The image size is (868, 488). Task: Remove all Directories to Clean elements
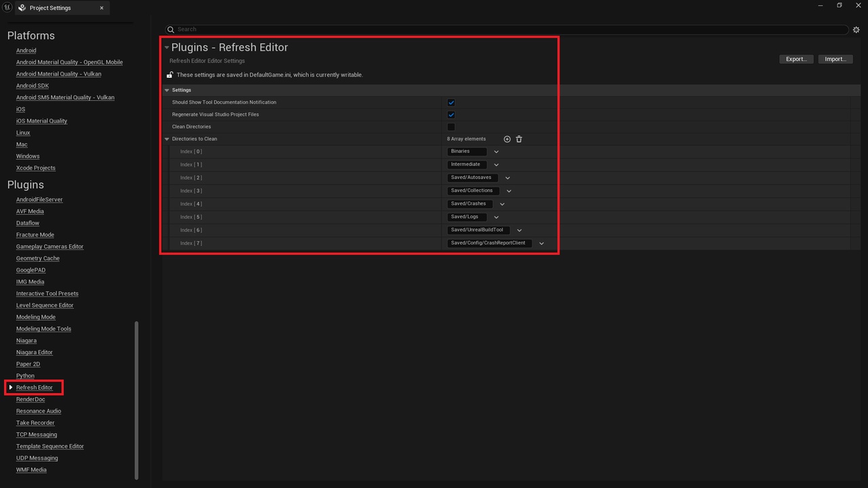(519, 139)
